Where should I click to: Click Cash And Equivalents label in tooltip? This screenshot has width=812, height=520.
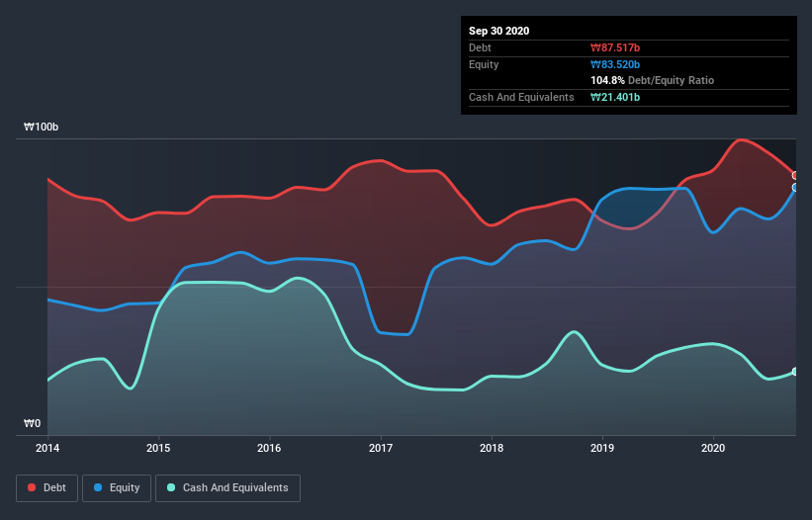pos(521,97)
